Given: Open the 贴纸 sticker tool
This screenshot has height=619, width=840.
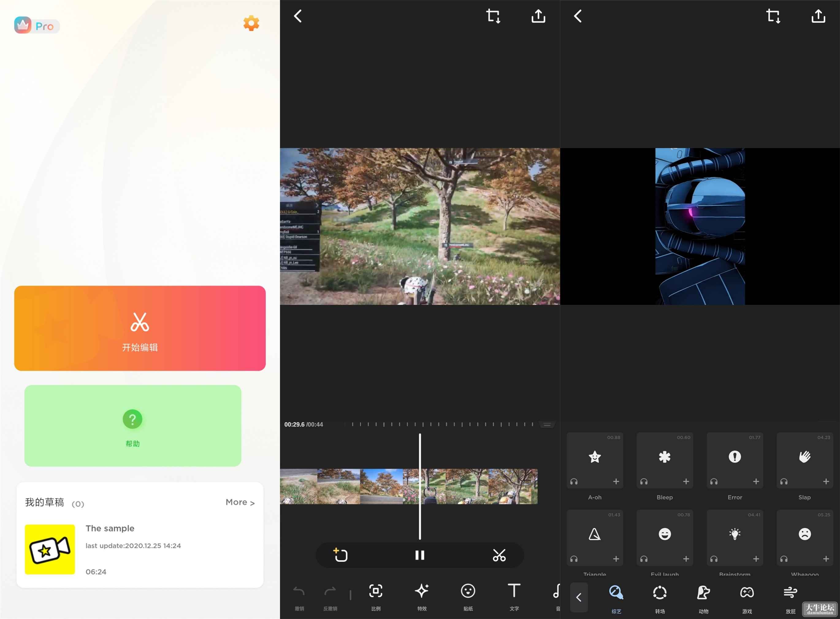Looking at the screenshot, I should coord(468,597).
